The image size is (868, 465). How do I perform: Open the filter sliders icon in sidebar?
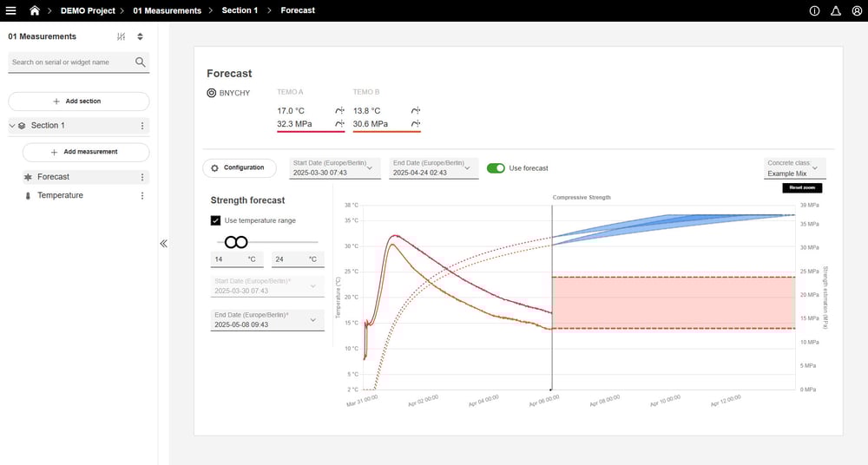tap(122, 36)
